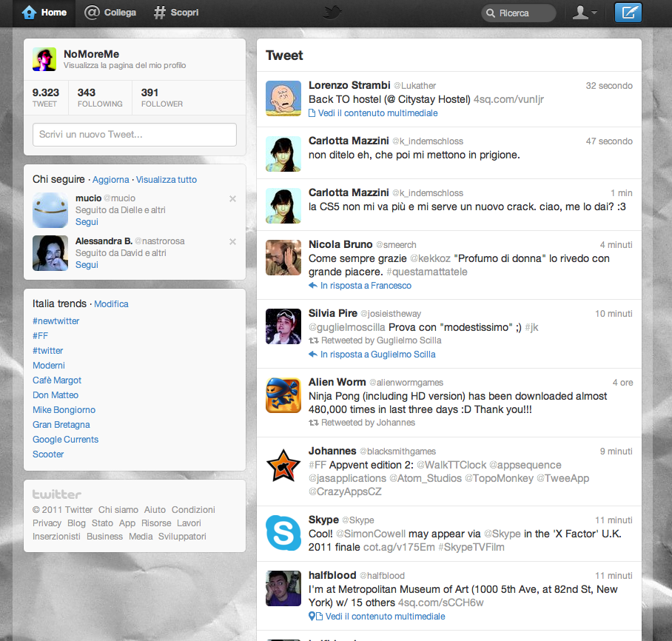Viewport: 672px width, 641px height.
Task: Click the Sviluppatori footer link
Action: (x=182, y=537)
